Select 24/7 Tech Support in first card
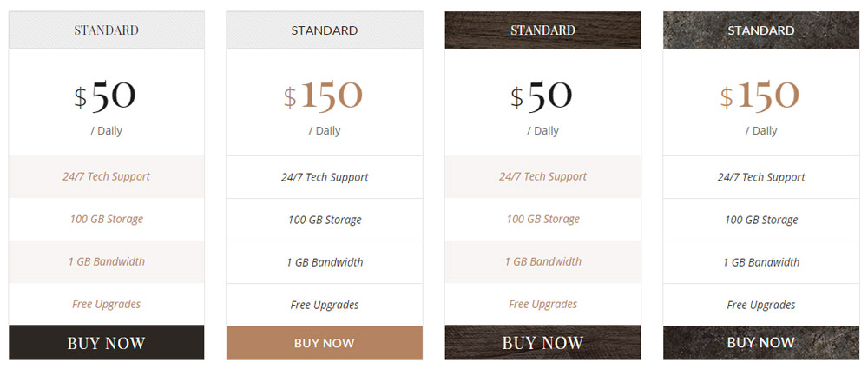This screenshot has height=369, width=868. pyautogui.click(x=106, y=177)
